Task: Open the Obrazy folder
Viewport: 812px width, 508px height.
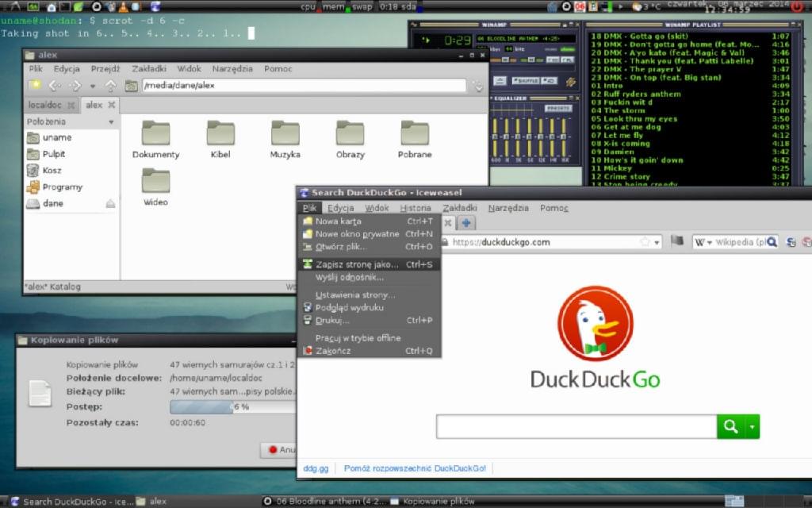Action: [350, 139]
